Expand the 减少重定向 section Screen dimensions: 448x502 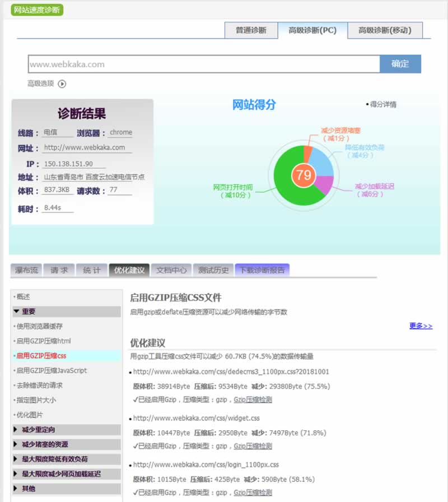67,430
